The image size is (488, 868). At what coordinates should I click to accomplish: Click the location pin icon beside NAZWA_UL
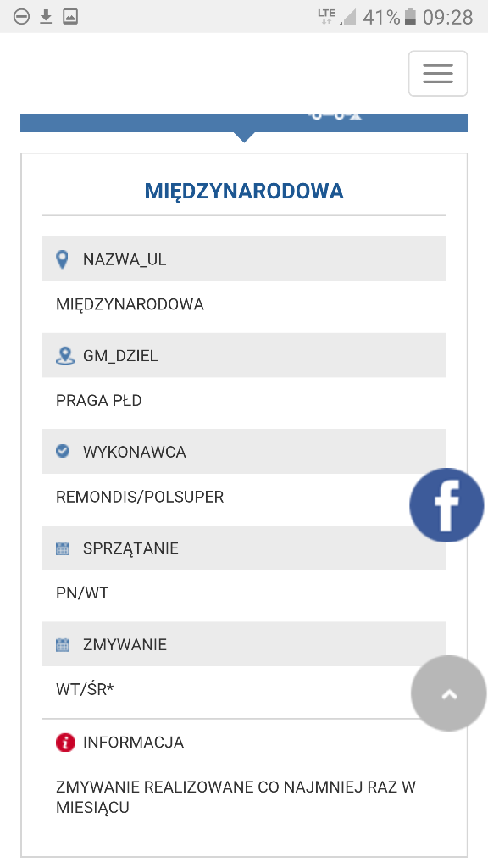click(63, 259)
